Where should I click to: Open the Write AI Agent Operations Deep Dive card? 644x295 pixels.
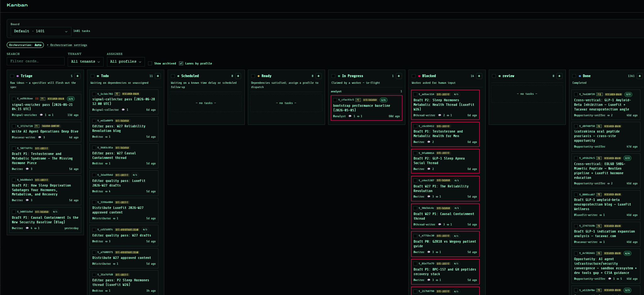tap(45, 131)
